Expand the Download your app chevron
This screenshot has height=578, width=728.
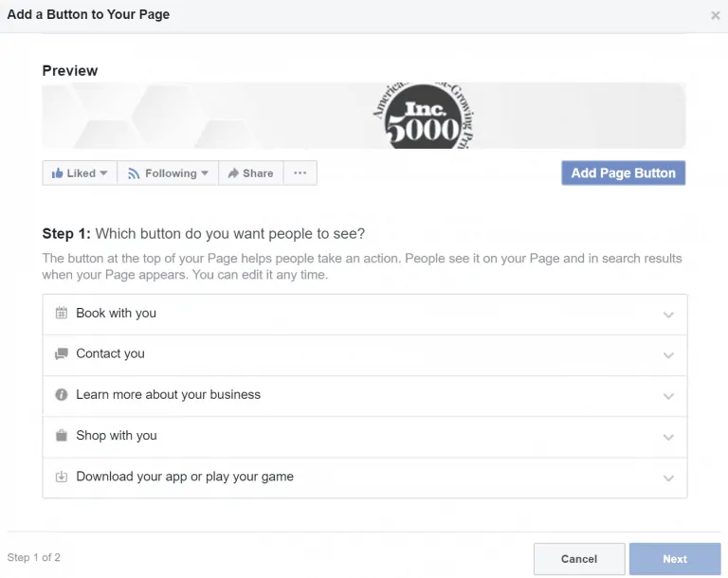click(x=668, y=479)
